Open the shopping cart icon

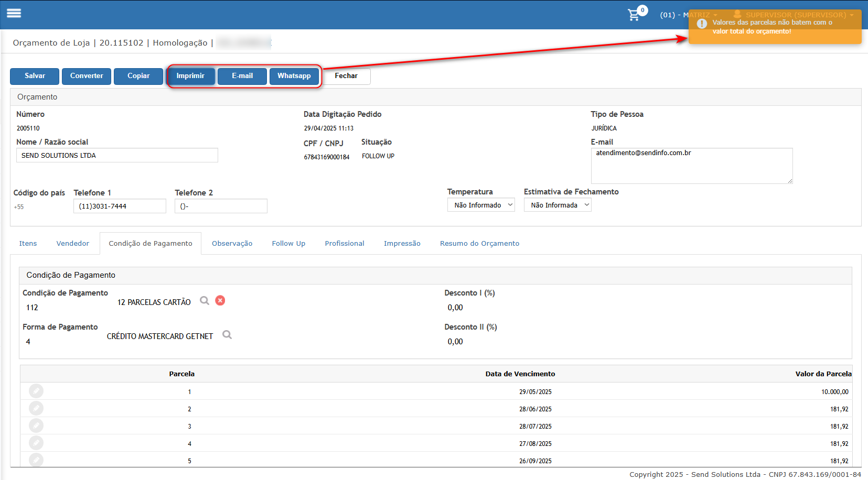click(634, 15)
